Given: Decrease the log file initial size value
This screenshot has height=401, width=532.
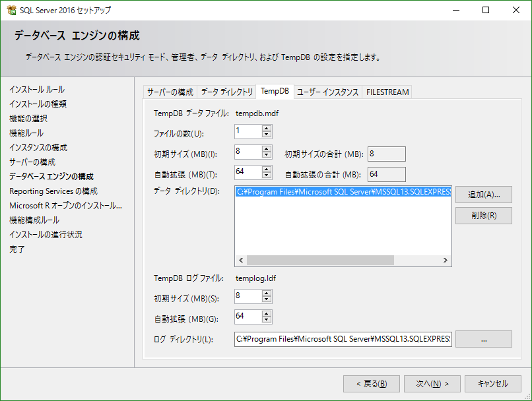Looking at the screenshot, I should [267, 299].
